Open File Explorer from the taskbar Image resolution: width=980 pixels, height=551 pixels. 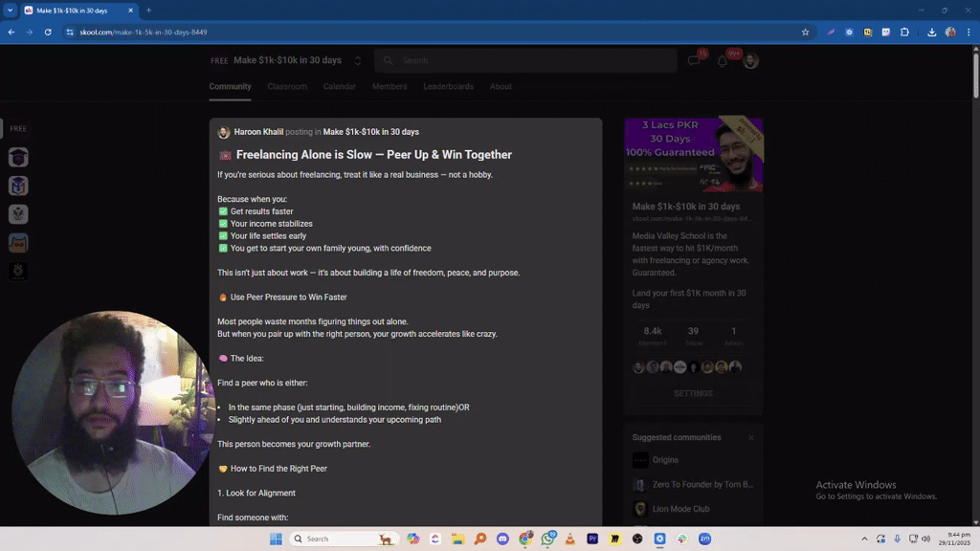[x=458, y=539]
